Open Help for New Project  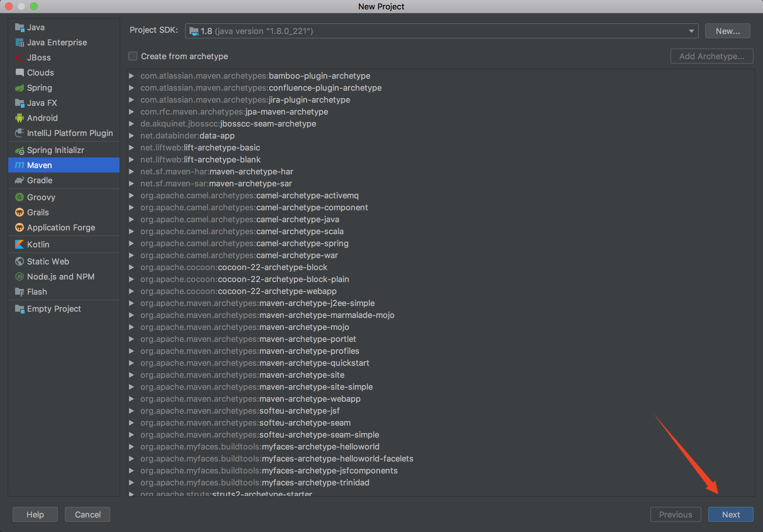(35, 514)
